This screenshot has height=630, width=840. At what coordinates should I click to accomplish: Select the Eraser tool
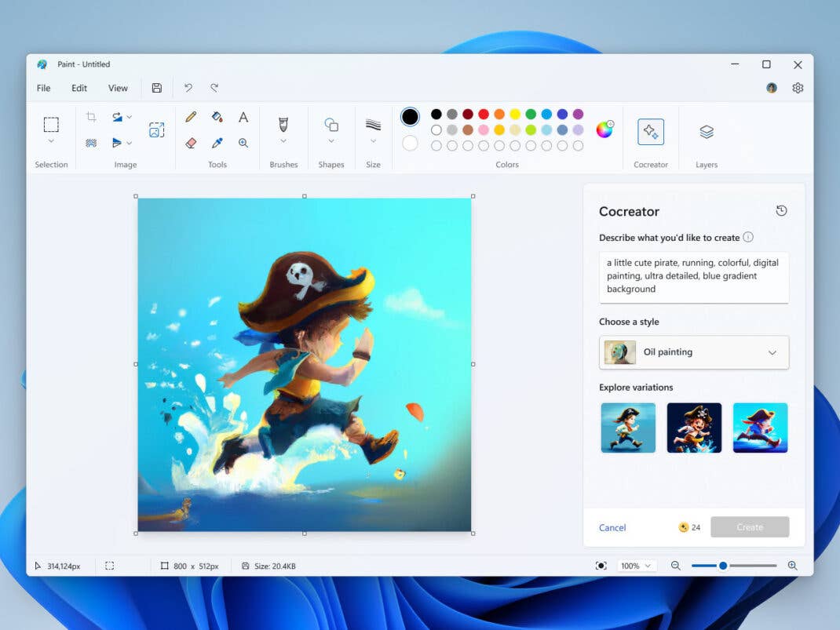[x=189, y=142]
